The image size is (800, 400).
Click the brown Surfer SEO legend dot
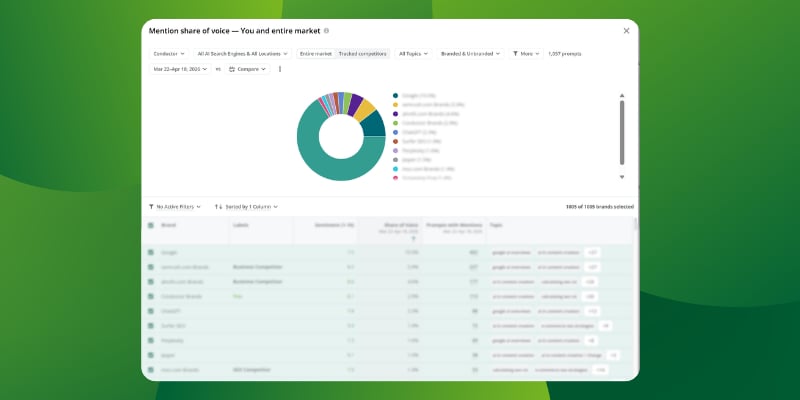395,141
